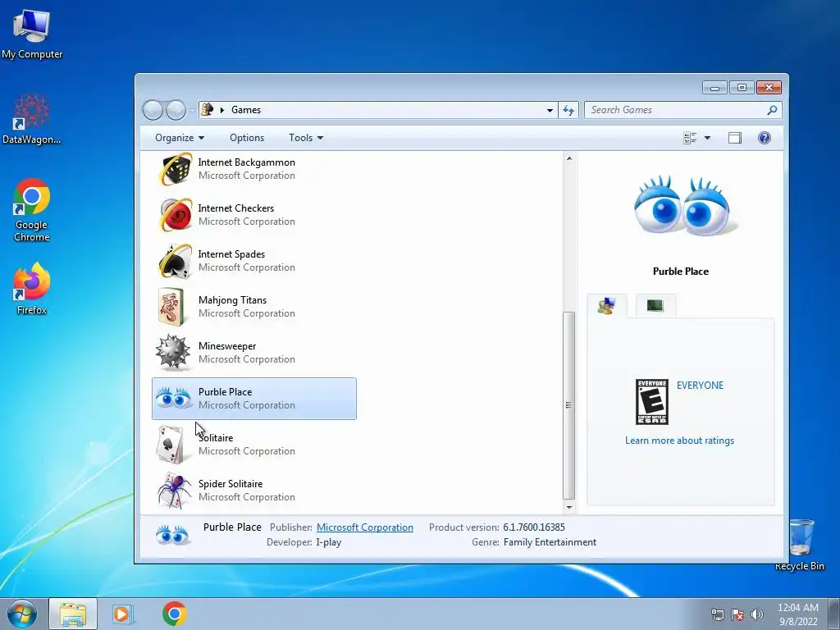
Task: Select Google Chrome desktop shortcut
Action: click(x=32, y=210)
